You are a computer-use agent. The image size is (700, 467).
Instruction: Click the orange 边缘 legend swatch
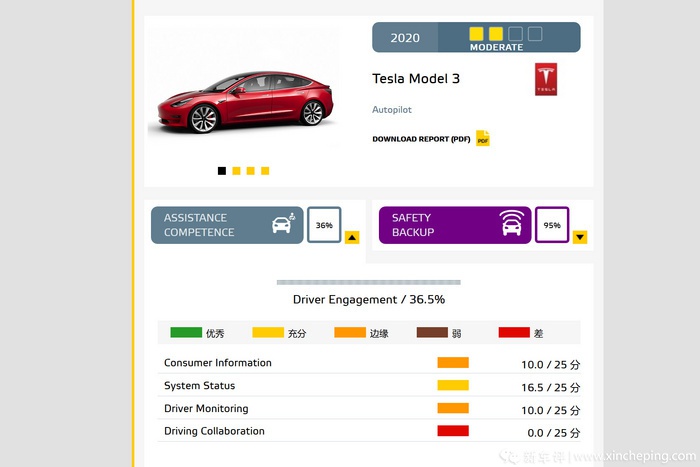coord(350,332)
